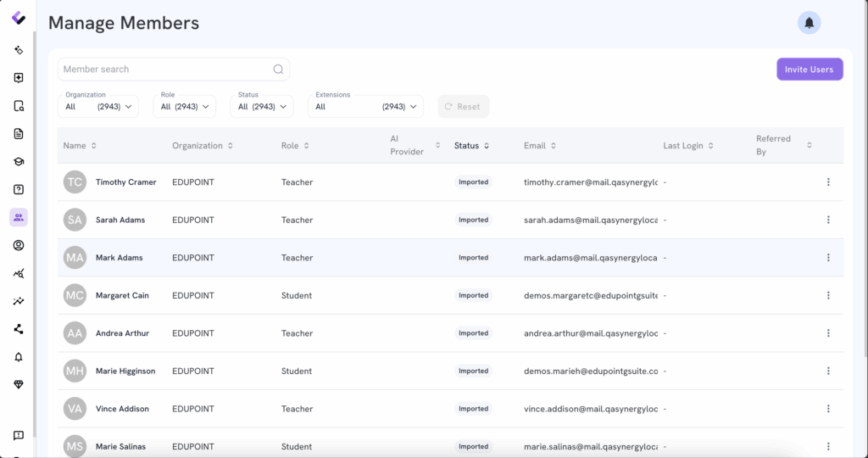
Task: Select the Margaret Cain member row
Action: pos(122,296)
